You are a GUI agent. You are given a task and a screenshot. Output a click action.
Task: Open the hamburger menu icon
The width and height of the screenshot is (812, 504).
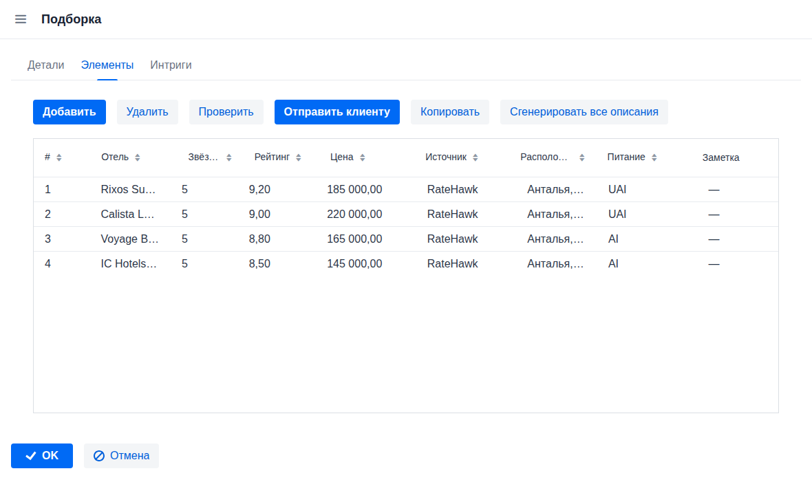tap(21, 19)
